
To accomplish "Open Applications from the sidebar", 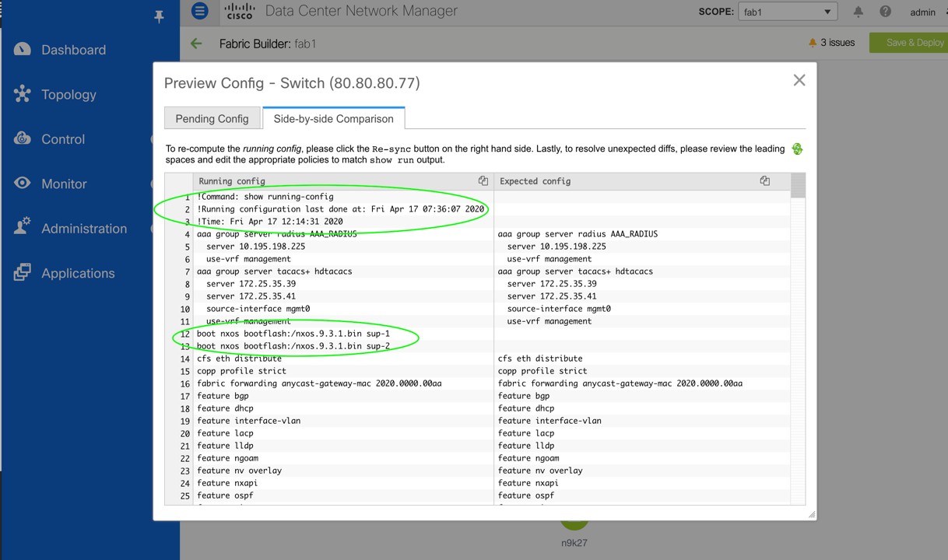I will coord(78,274).
